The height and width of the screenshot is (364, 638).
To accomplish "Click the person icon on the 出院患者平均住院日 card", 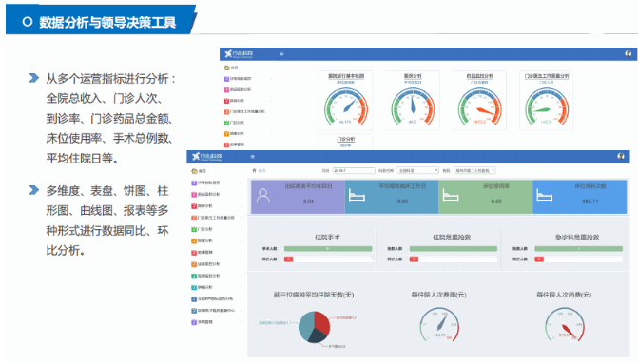I will click(x=262, y=196).
